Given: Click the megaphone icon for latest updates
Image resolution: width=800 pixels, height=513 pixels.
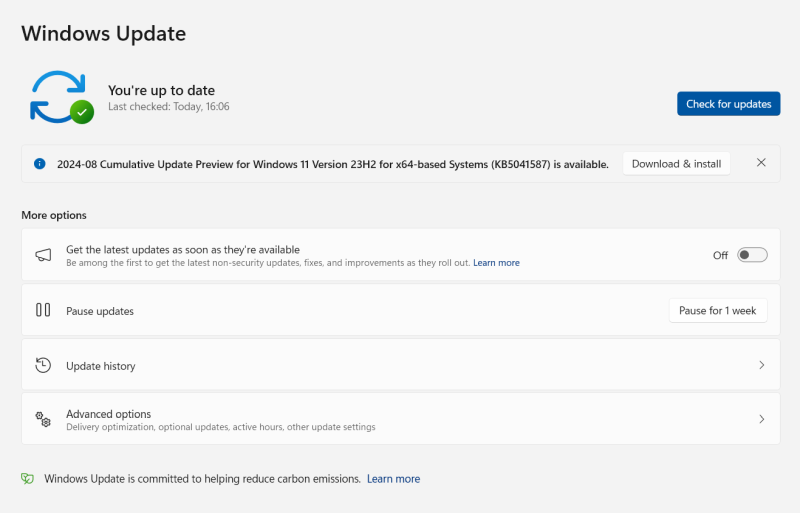Looking at the screenshot, I should pyautogui.click(x=43, y=255).
